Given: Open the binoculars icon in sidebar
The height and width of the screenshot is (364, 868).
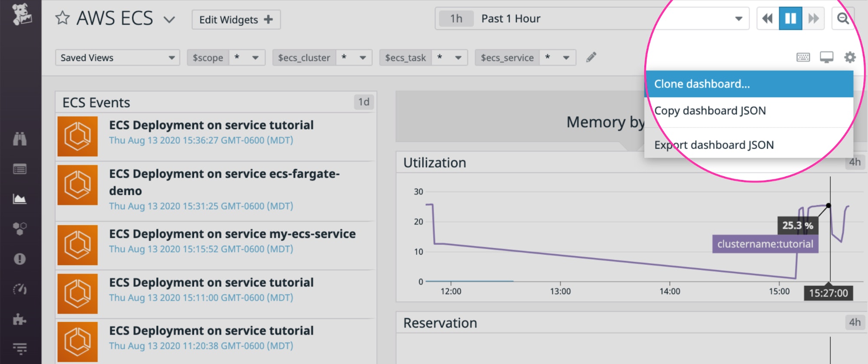Looking at the screenshot, I should point(20,139).
